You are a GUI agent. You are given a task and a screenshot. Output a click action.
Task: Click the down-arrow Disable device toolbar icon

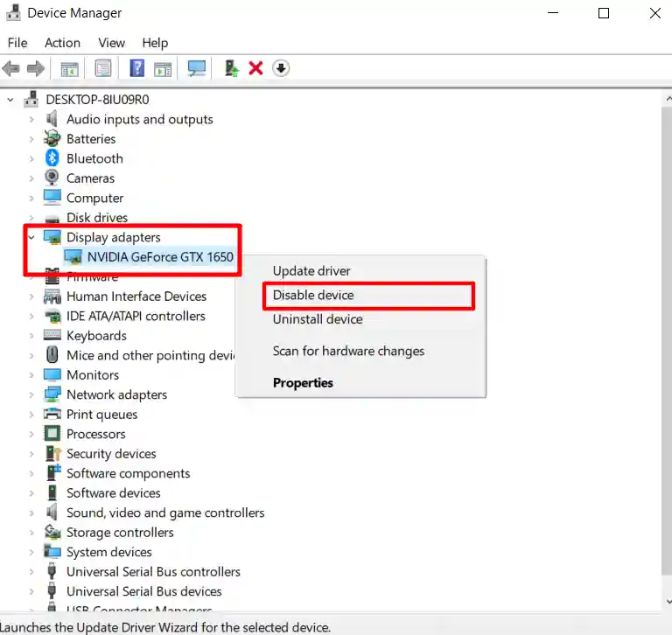tap(281, 68)
